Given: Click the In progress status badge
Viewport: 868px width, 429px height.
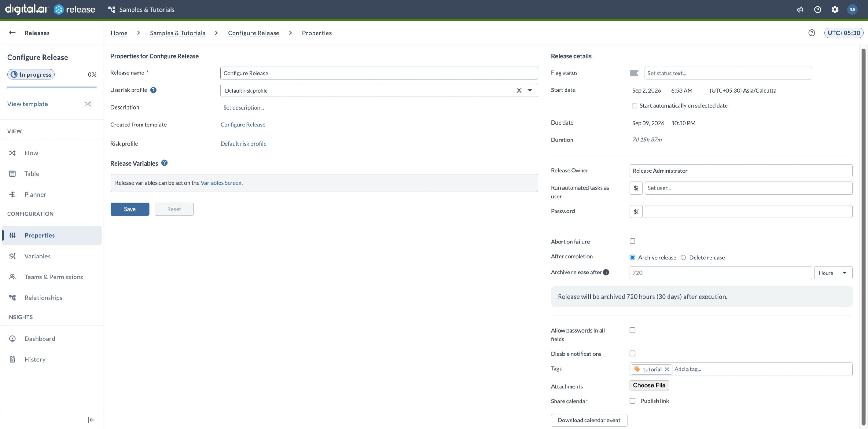Looking at the screenshot, I should [x=31, y=74].
